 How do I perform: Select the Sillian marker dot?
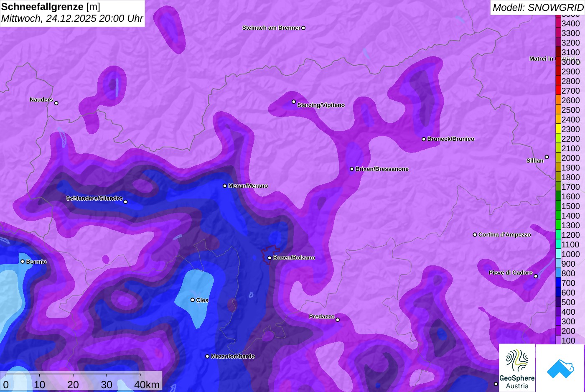(547, 157)
